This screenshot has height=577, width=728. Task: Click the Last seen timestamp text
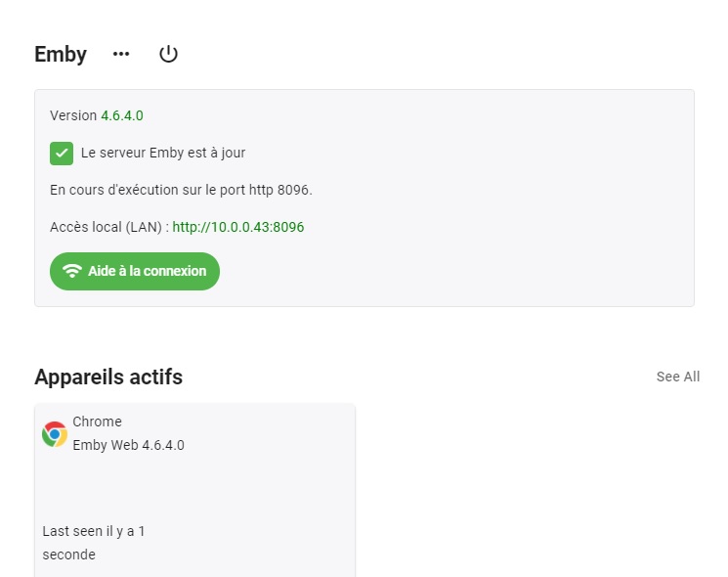(x=94, y=543)
